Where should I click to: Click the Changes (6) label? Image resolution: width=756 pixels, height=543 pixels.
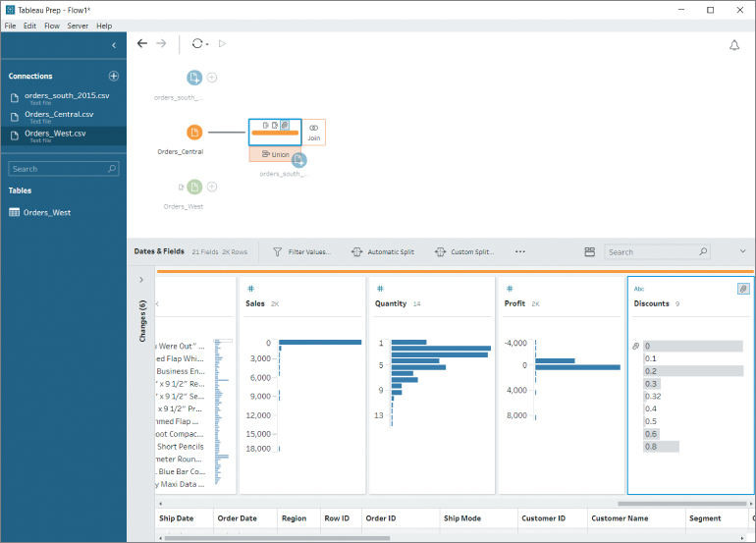(x=142, y=321)
